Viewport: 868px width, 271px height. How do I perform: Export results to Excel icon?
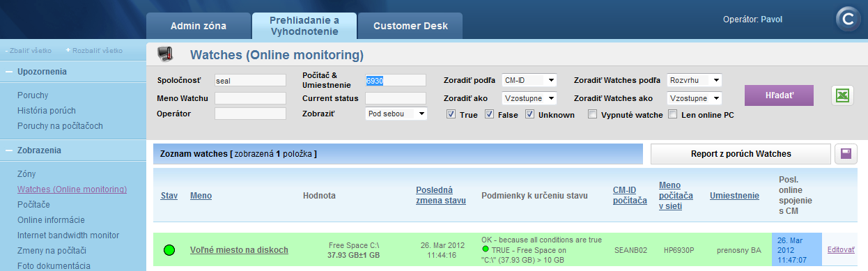point(843,96)
